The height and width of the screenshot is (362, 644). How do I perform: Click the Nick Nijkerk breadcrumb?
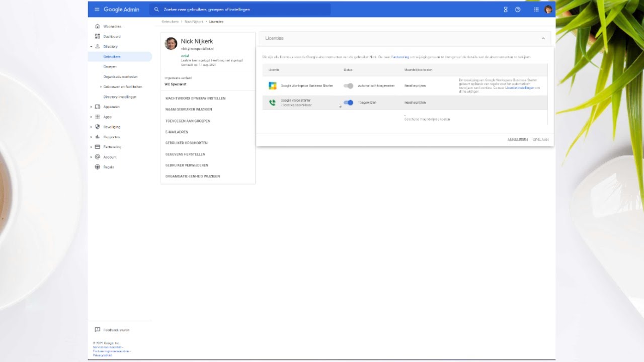click(x=194, y=22)
